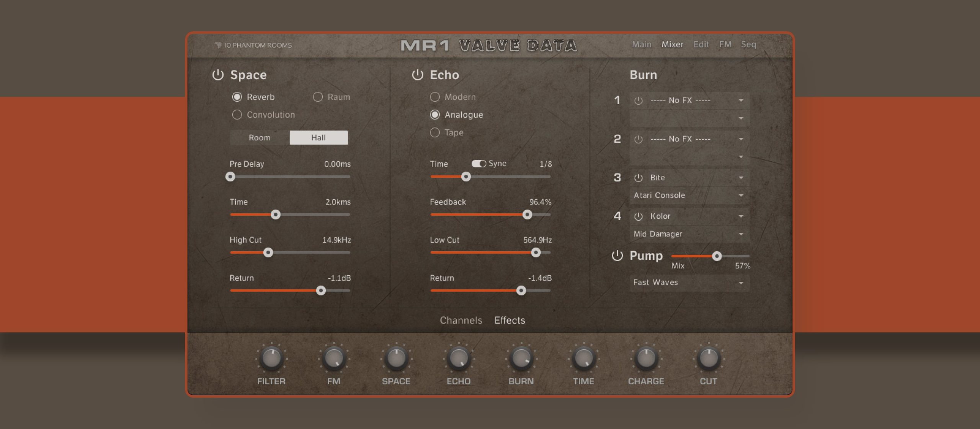Click the 1/8 echo time value

[546, 164]
